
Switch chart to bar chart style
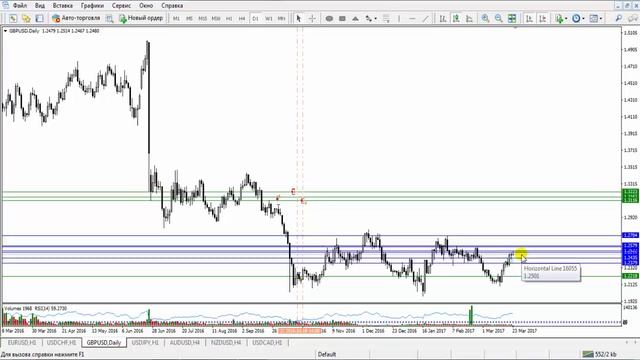(442, 18)
